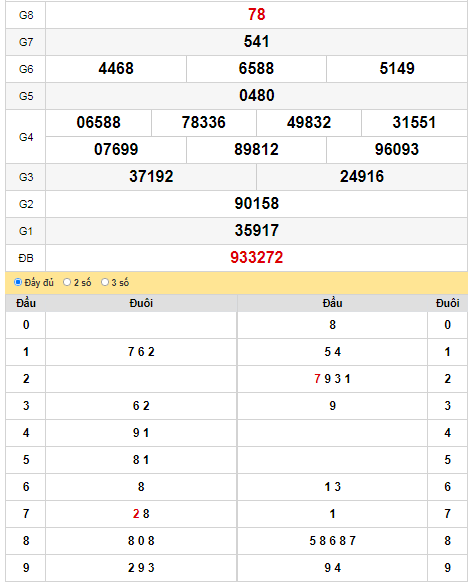472x585 pixels.
Task: Click the G6 number 4468
Action: point(116,69)
